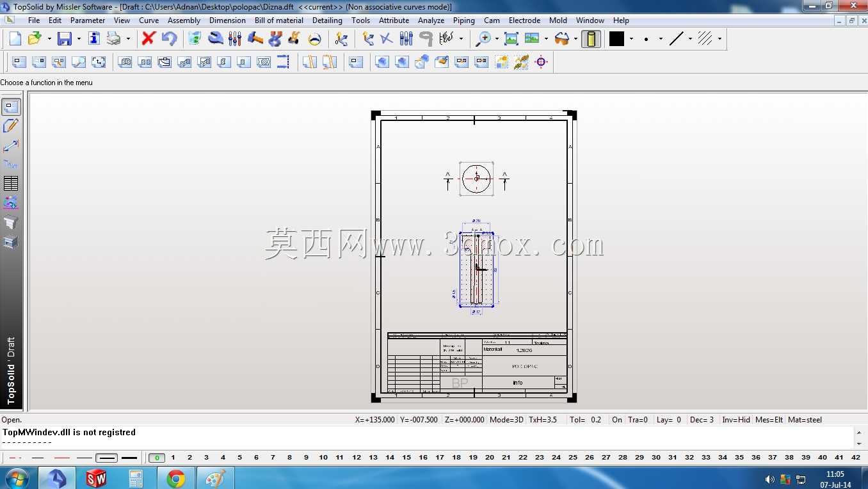Expand the Open file dropdown arrow

[x=49, y=39]
